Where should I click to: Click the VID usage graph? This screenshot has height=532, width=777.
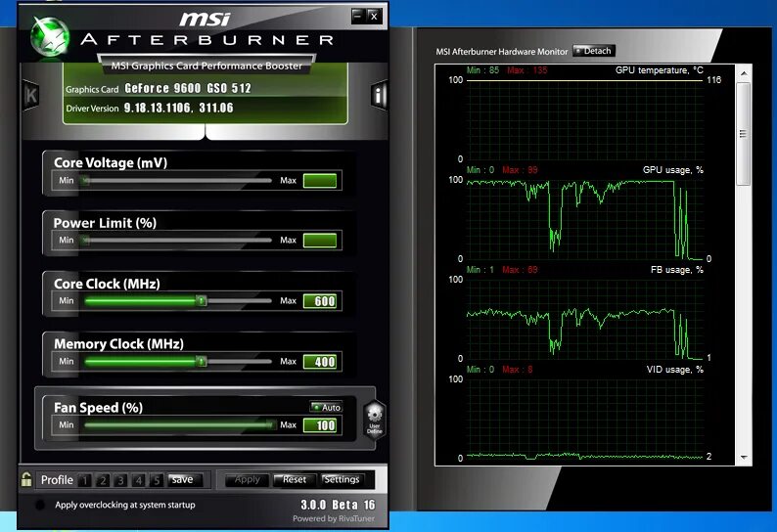[x=585, y=419]
